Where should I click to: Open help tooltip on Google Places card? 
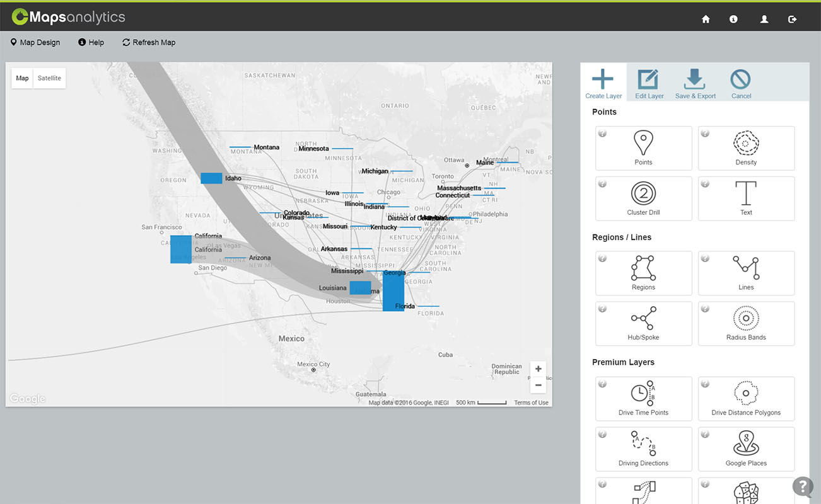[705, 434]
